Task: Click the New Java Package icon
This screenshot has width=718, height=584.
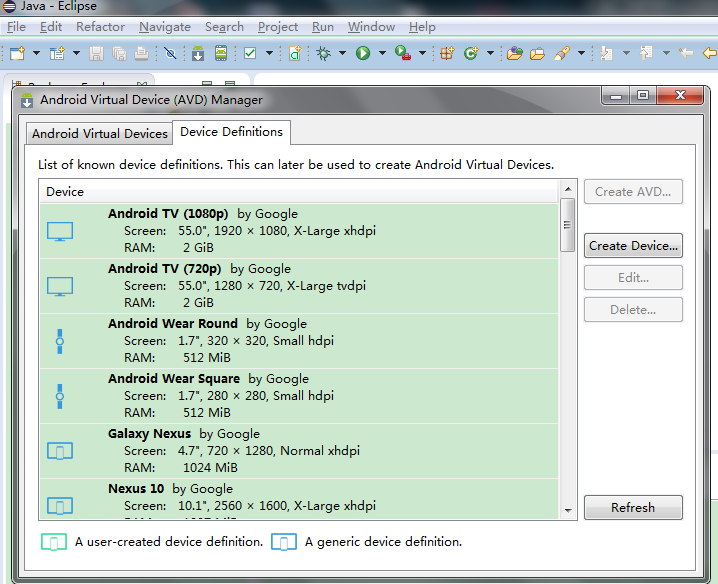Action: click(447, 53)
